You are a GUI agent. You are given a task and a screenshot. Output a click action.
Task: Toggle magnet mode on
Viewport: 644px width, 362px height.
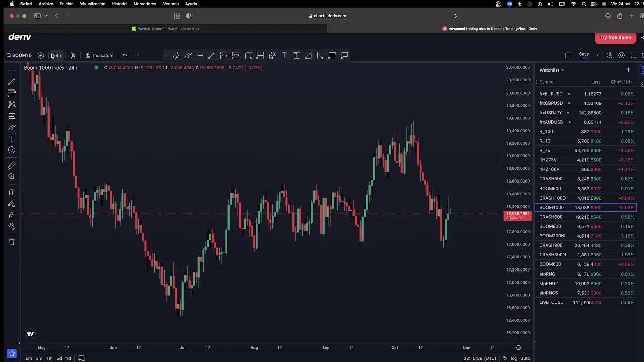pos(12,192)
